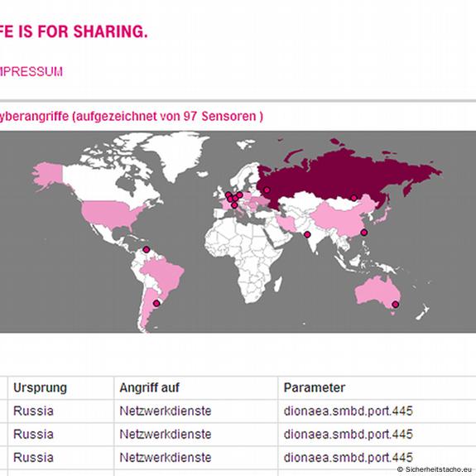Select the marker on China's east coast
476x476 pixels.
click(364, 233)
